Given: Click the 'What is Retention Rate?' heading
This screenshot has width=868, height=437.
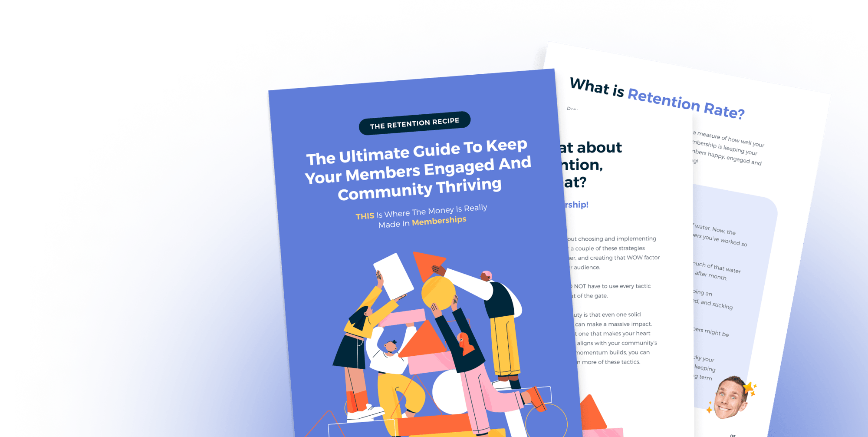Looking at the screenshot, I should click(657, 99).
